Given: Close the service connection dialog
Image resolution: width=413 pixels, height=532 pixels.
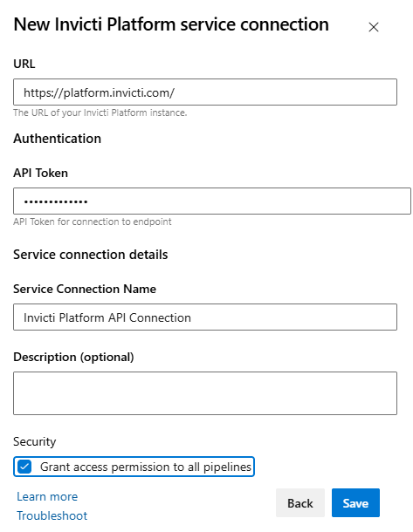Looking at the screenshot, I should (x=373, y=27).
